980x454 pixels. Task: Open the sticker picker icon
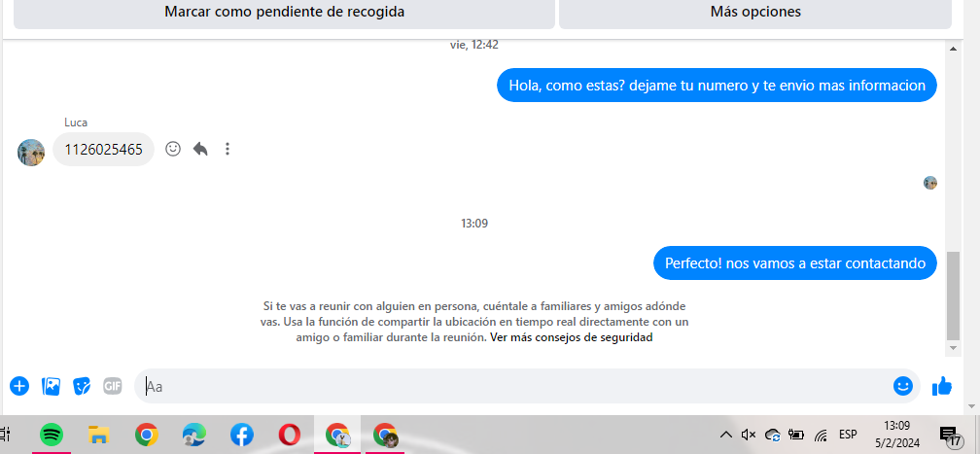(x=82, y=387)
